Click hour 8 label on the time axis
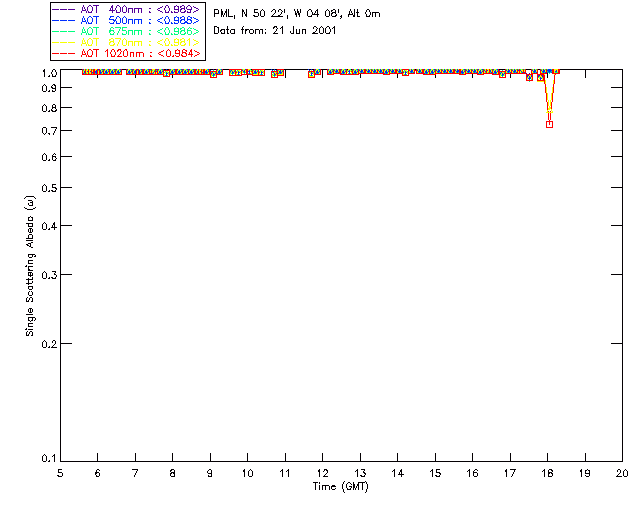 pyautogui.click(x=172, y=473)
